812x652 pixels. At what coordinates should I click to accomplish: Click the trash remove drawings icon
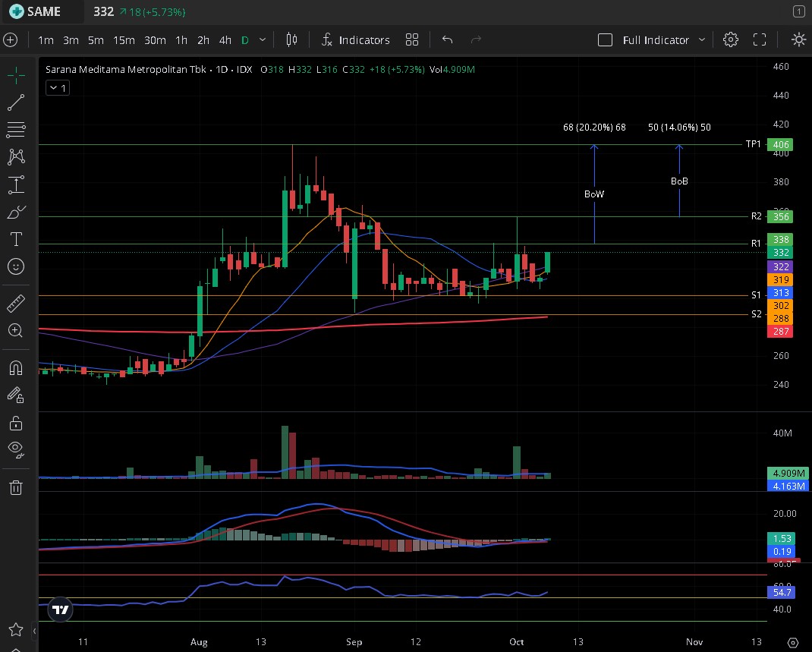pyautogui.click(x=16, y=487)
